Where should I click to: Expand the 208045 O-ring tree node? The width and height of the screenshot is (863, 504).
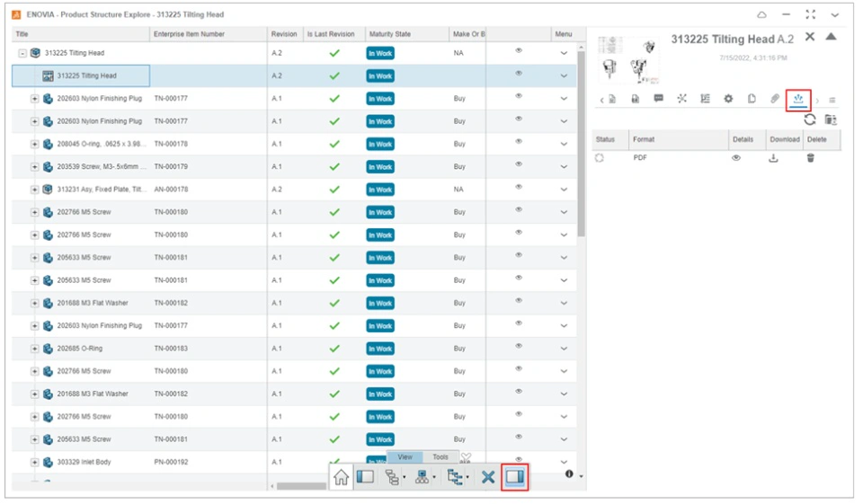coord(34,144)
